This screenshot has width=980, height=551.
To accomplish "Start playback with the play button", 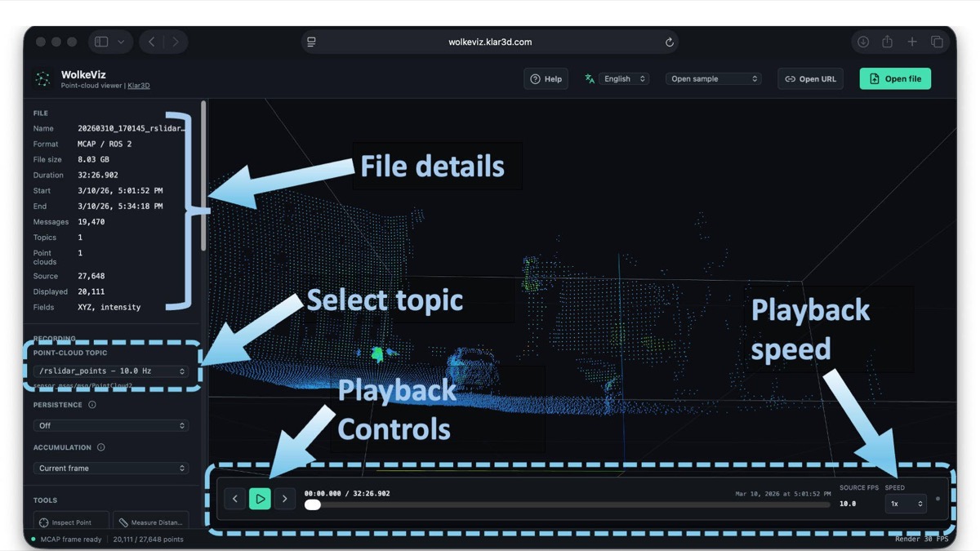I will tap(260, 499).
